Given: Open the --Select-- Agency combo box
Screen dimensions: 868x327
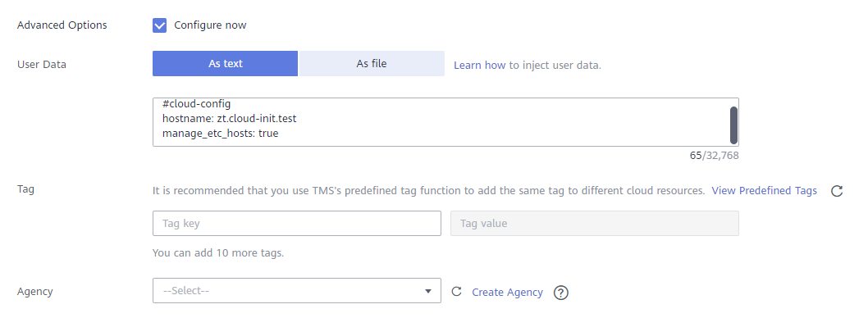Looking at the screenshot, I should click(x=297, y=290).
